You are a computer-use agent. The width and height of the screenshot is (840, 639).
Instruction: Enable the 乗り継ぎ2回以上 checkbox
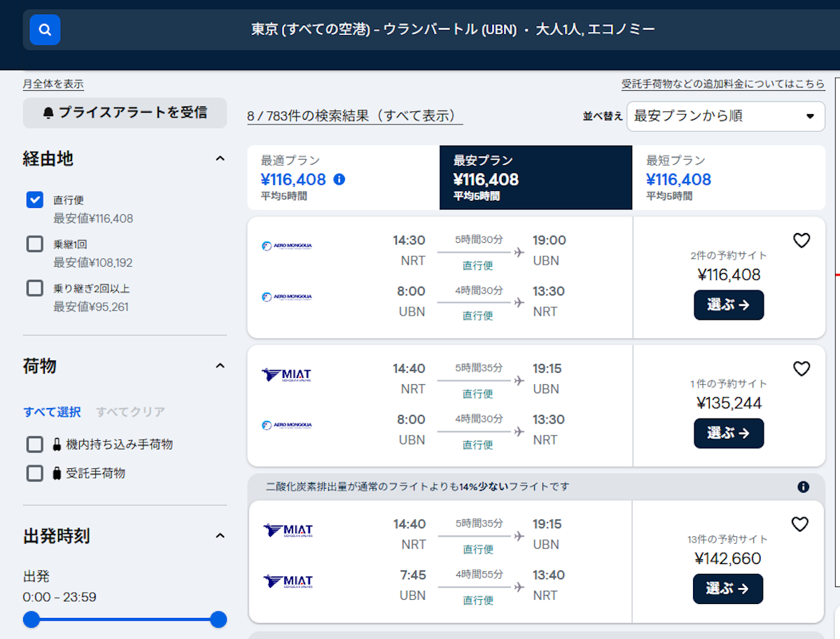click(35, 288)
